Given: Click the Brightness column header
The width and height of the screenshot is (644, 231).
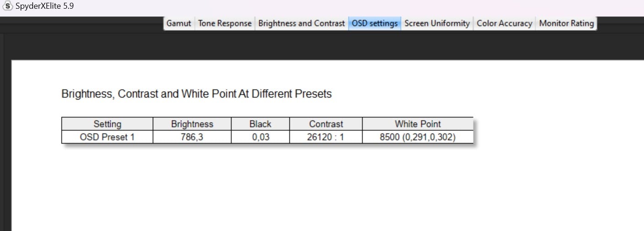Looking at the screenshot, I should tap(192, 124).
